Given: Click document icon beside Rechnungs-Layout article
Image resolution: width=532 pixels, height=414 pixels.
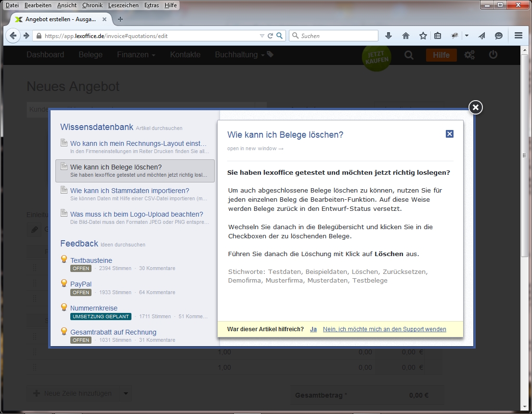Looking at the screenshot, I should [64, 143].
